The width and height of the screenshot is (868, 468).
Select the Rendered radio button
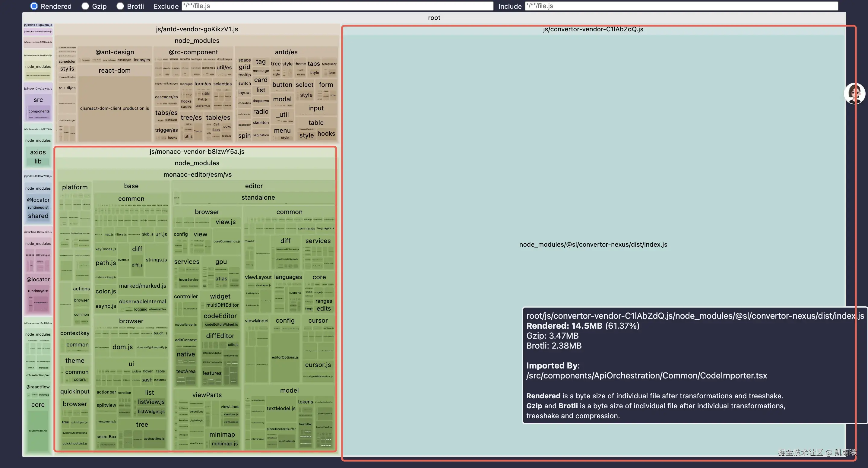point(34,6)
